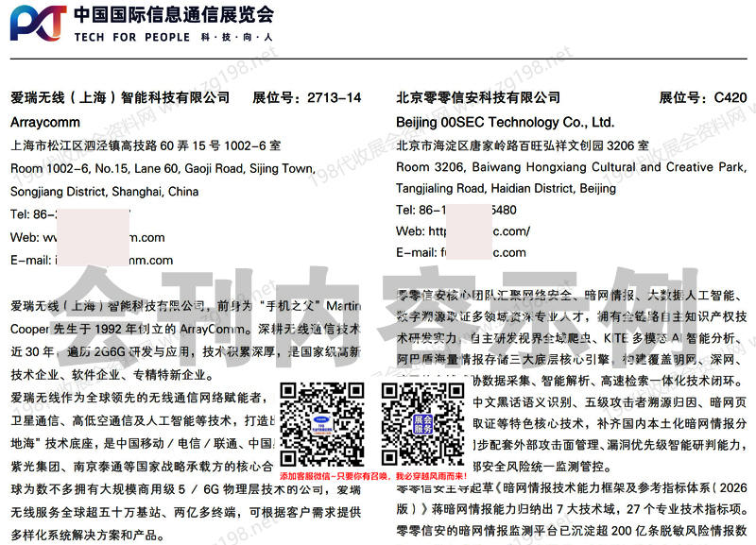Click the red caption 添加客服微信

click(x=373, y=476)
